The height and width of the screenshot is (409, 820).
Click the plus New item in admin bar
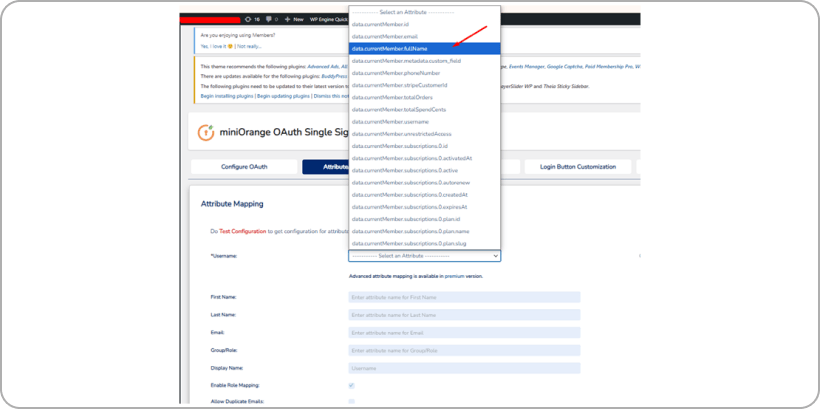[x=294, y=19]
